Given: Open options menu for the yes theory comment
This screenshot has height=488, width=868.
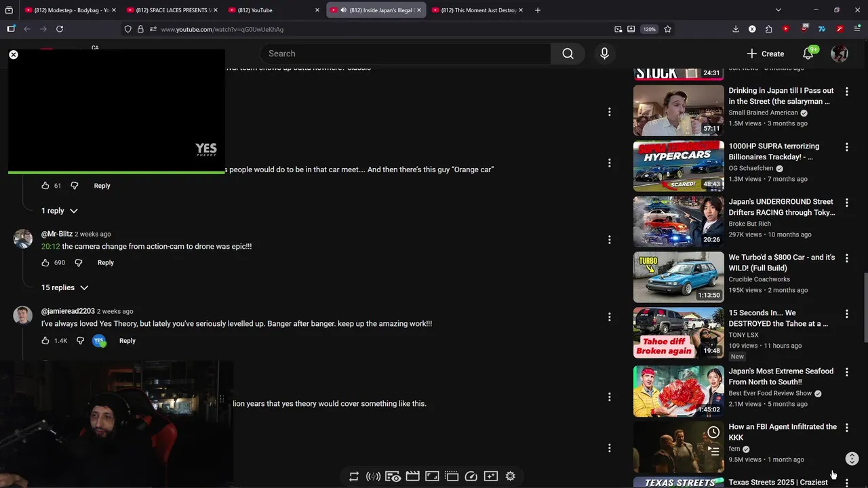Looking at the screenshot, I should click(609, 397).
